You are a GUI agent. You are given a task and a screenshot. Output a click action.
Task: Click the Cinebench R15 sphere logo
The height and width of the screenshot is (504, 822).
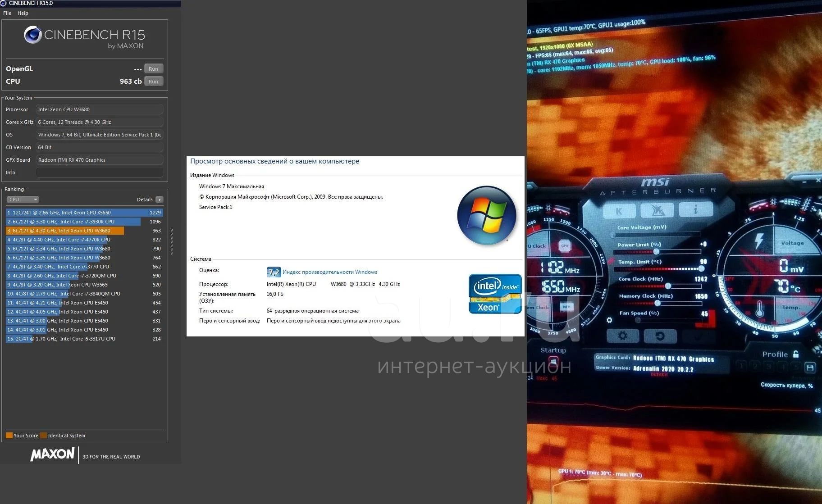click(32, 35)
